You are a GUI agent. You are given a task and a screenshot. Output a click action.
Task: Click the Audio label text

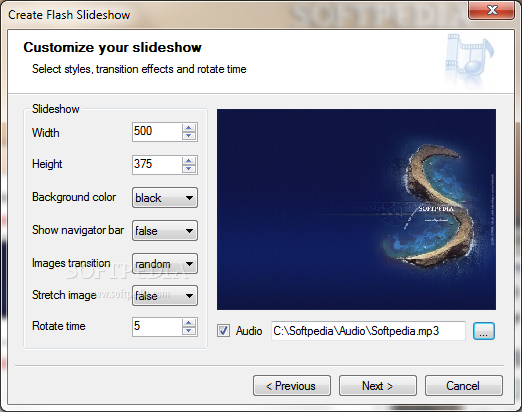click(x=249, y=331)
